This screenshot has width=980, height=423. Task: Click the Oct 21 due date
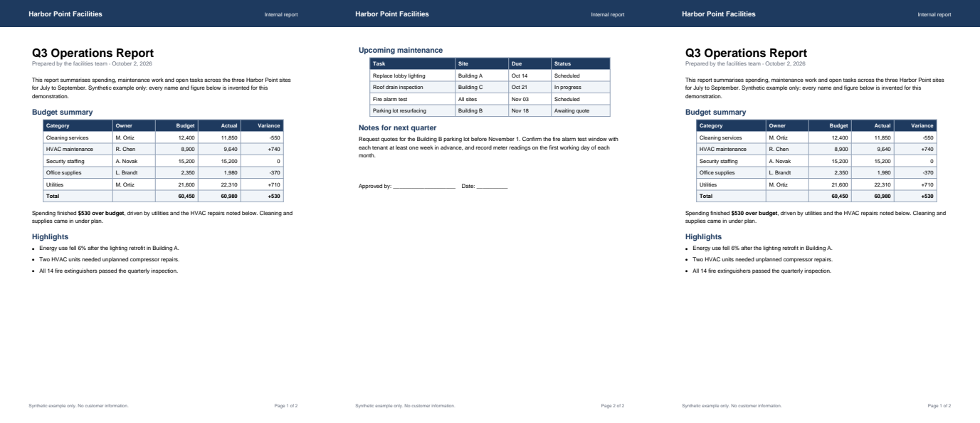tap(529, 88)
